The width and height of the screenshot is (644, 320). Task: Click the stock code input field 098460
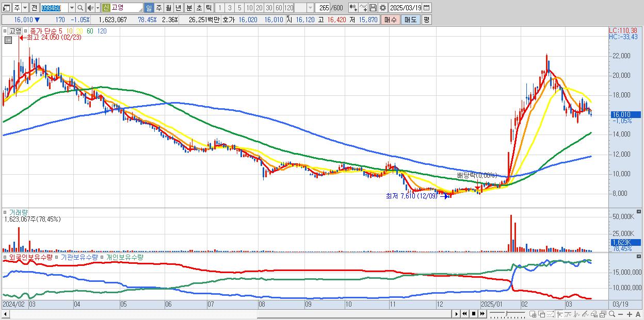[55, 8]
